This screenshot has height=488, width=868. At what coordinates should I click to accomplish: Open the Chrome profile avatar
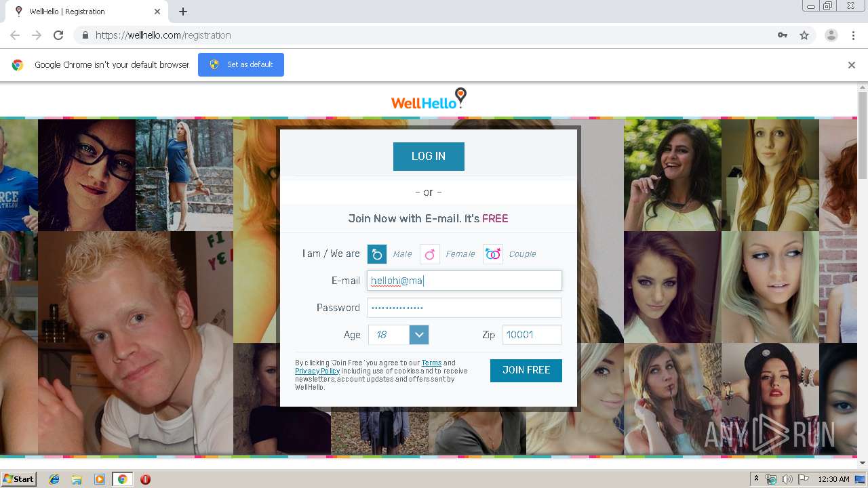(831, 35)
